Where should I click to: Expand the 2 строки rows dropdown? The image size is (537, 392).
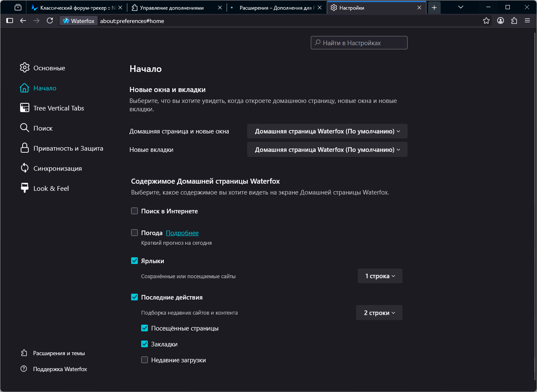(x=379, y=313)
